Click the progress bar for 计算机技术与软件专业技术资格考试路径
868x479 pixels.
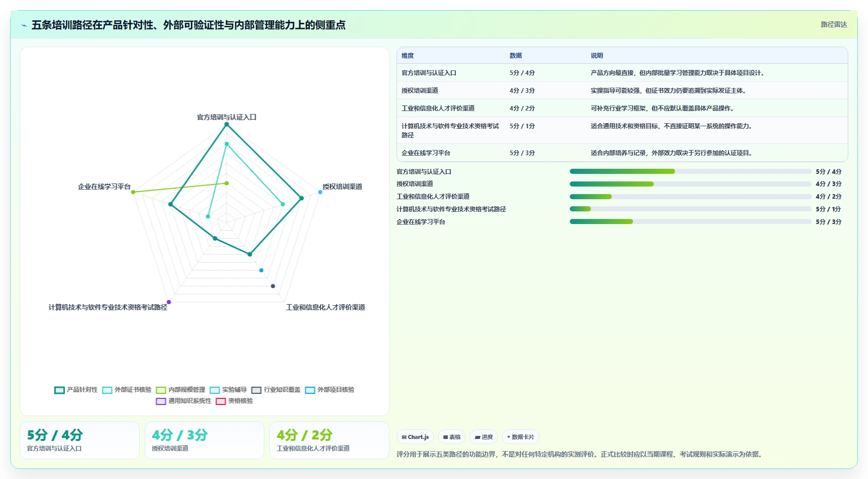click(690, 209)
